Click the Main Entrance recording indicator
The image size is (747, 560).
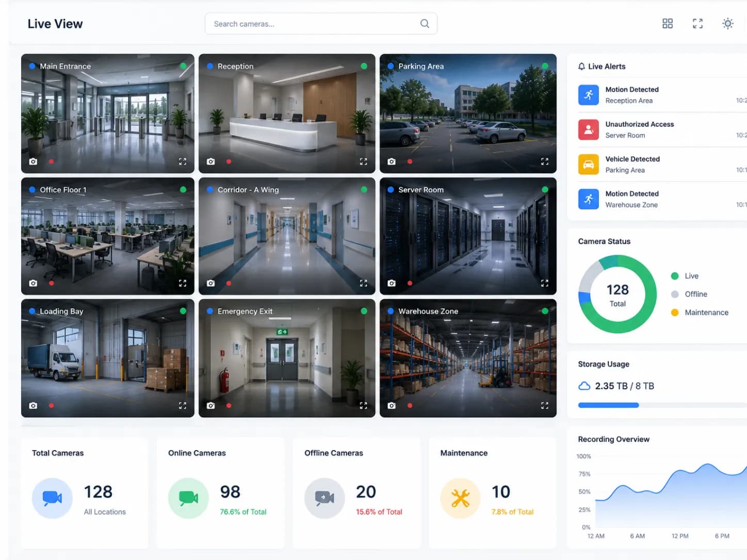[51, 161]
